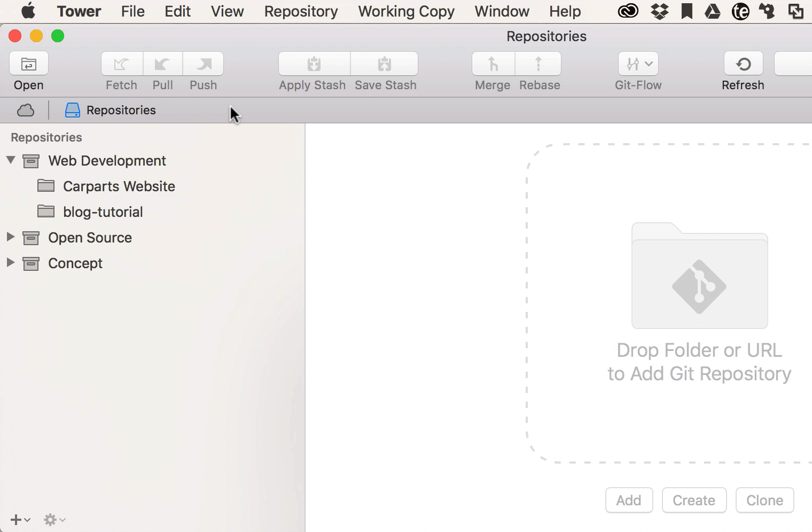The width and height of the screenshot is (812, 532).
Task: Expand the Concept group
Action: pyautogui.click(x=10, y=262)
